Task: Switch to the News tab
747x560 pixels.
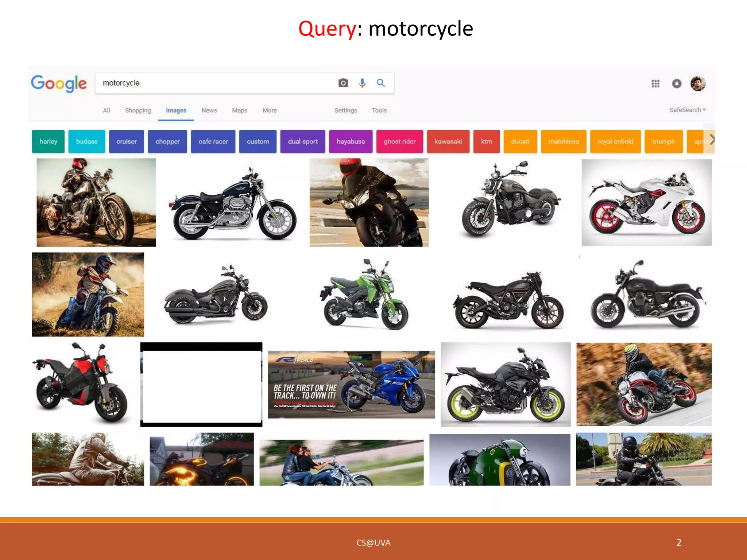Action: click(x=209, y=110)
